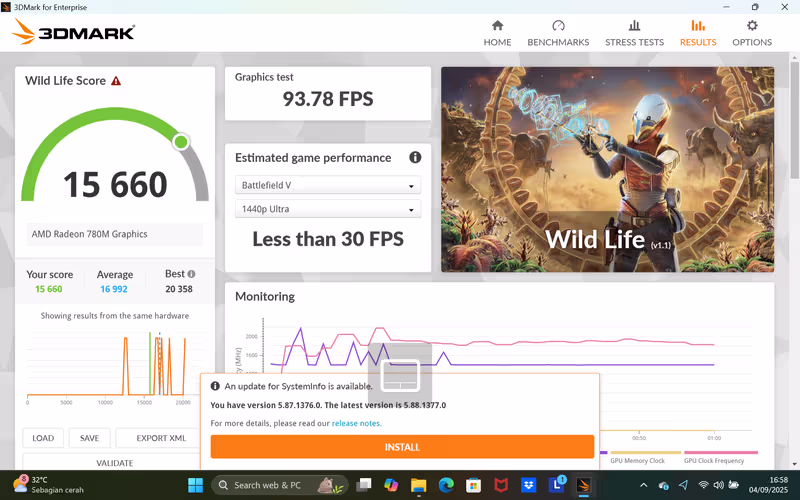Open the clock showing 16:58
Viewport: 800px width, 500px height.
(768, 485)
